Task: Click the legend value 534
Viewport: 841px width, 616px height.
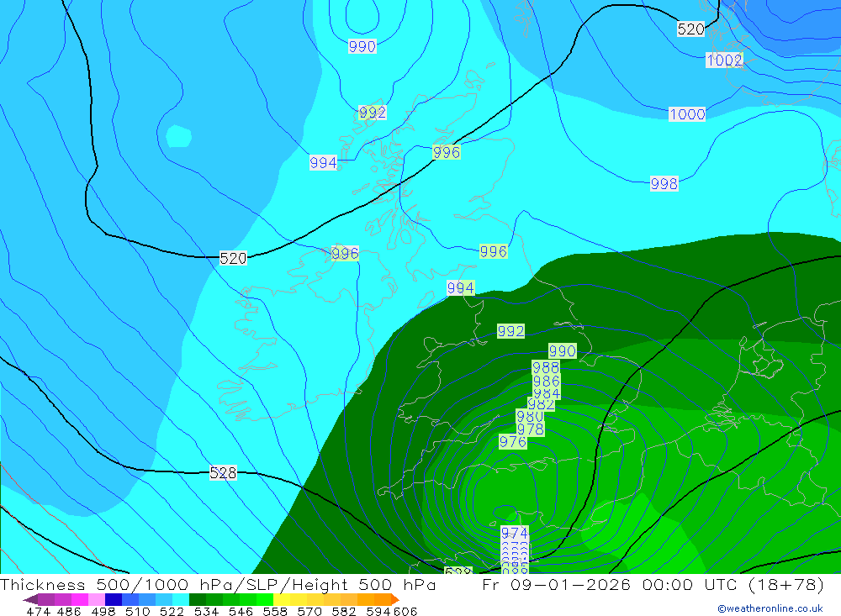Action: [206, 611]
